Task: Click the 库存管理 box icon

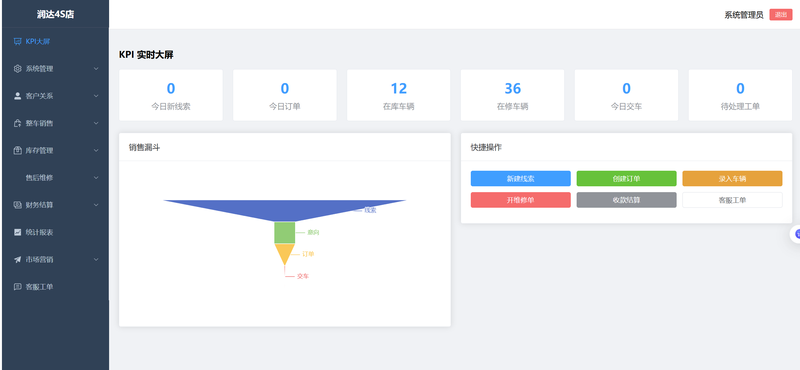Action: (17, 151)
